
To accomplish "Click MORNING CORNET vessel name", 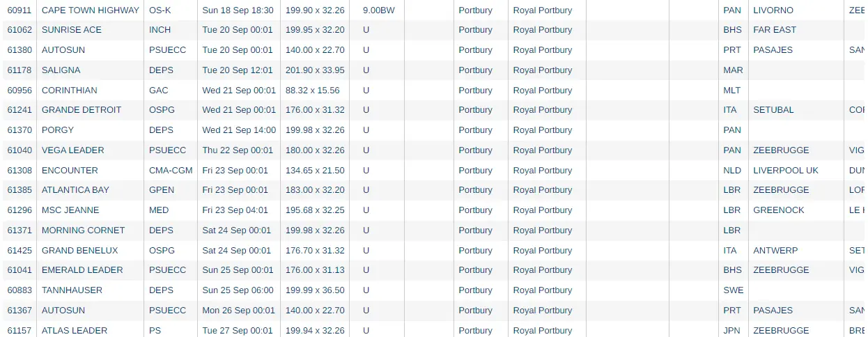I will [x=83, y=230].
